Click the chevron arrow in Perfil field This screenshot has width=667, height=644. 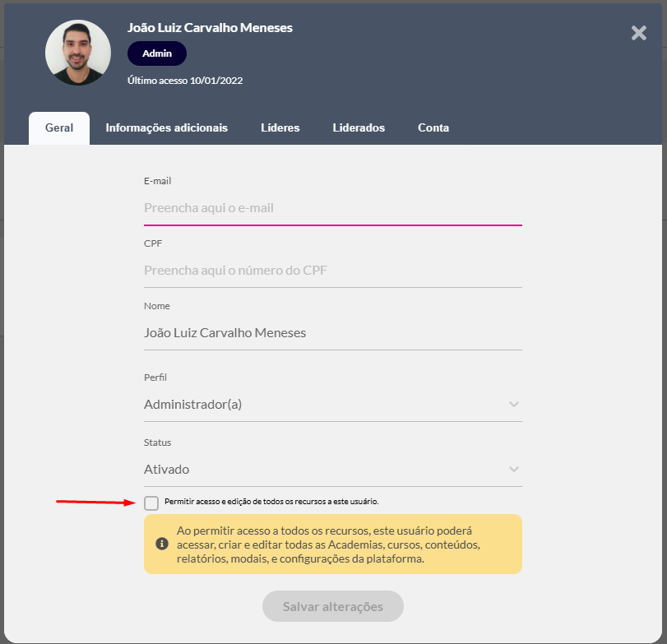click(514, 405)
